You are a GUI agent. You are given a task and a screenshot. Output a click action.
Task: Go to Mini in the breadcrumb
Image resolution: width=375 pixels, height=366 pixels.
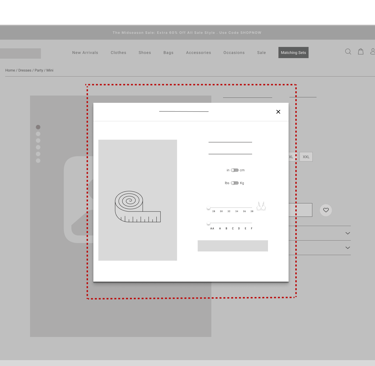click(x=50, y=70)
